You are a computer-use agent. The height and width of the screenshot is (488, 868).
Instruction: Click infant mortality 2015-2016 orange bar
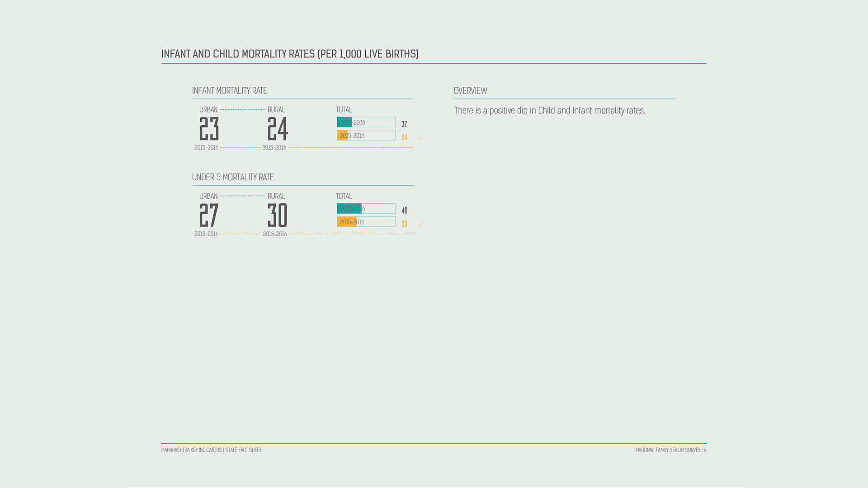pos(342,136)
